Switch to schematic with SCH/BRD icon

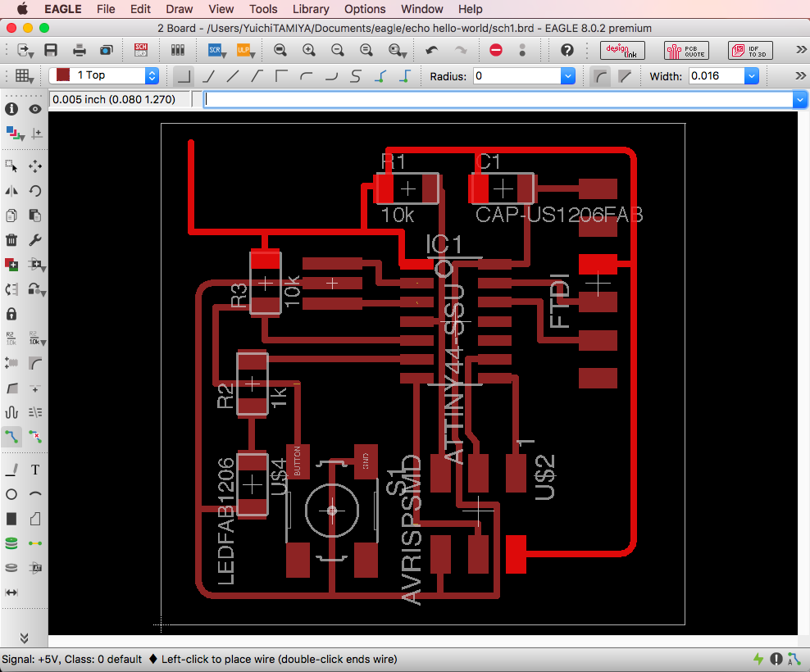[140, 50]
